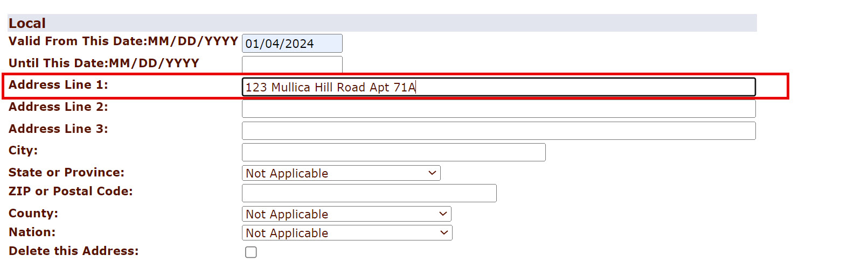Click the ZIP or Postal Code field

pos(369,193)
